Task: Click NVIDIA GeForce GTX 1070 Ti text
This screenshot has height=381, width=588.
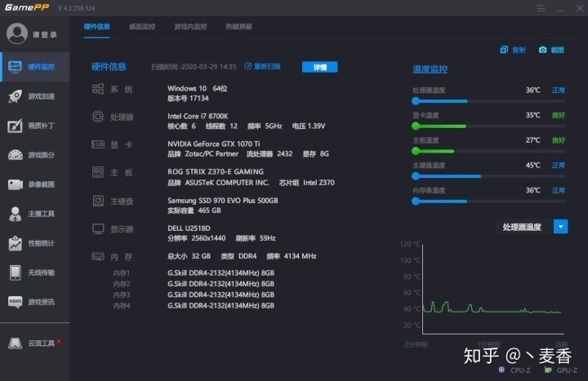Action: click(x=214, y=144)
